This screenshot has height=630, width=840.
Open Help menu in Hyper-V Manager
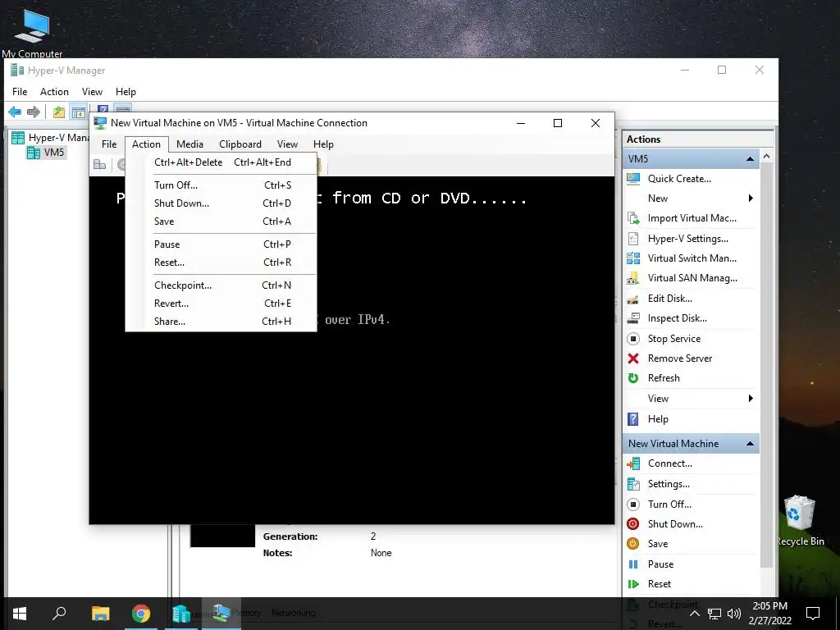pyautogui.click(x=126, y=92)
